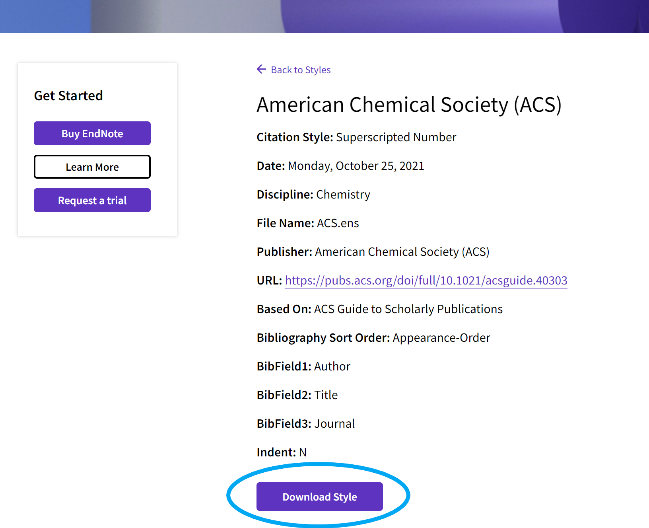This screenshot has height=528, width=649.
Task: Click the left arrow icon beside Back to Styles
Action: (x=261, y=70)
